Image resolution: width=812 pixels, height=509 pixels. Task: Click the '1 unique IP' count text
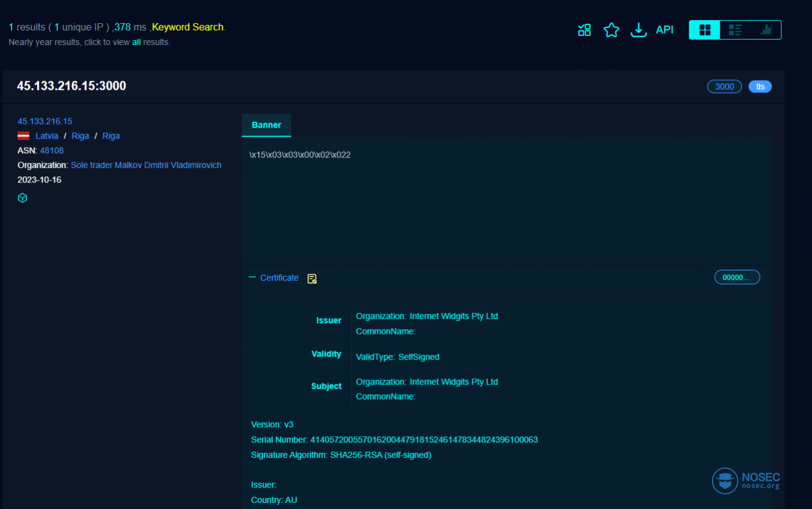79,27
